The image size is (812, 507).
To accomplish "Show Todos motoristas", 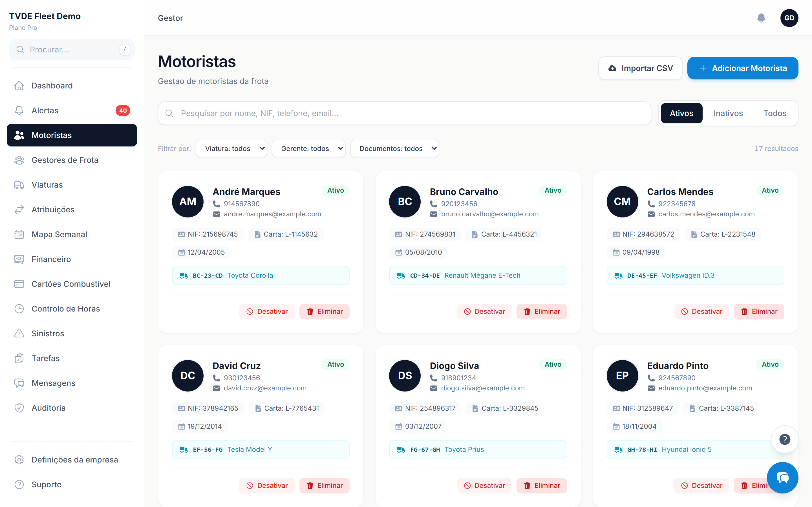I will click(775, 113).
